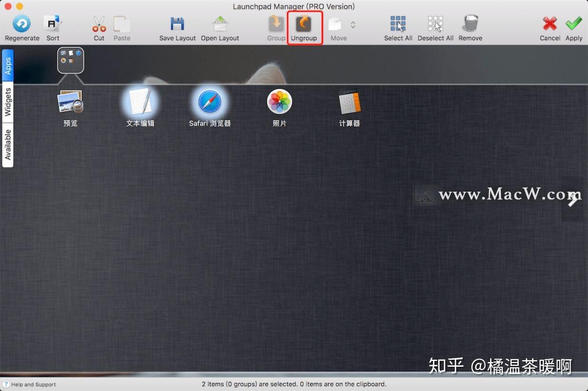The width and height of the screenshot is (588, 391).
Task: Select the 计算器 calculator icon
Action: tap(349, 102)
